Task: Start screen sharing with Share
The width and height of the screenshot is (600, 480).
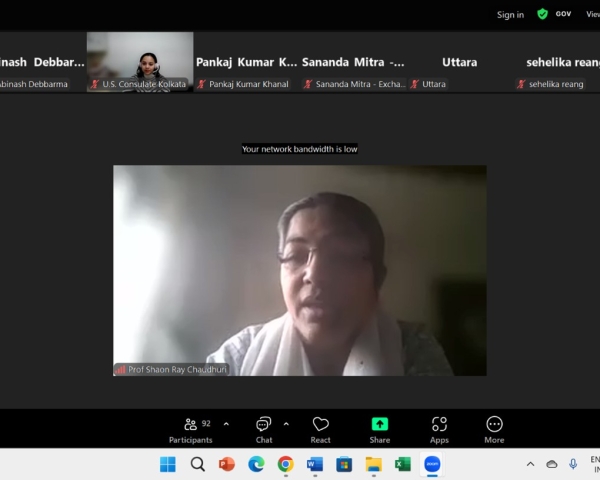Action: pyautogui.click(x=380, y=429)
